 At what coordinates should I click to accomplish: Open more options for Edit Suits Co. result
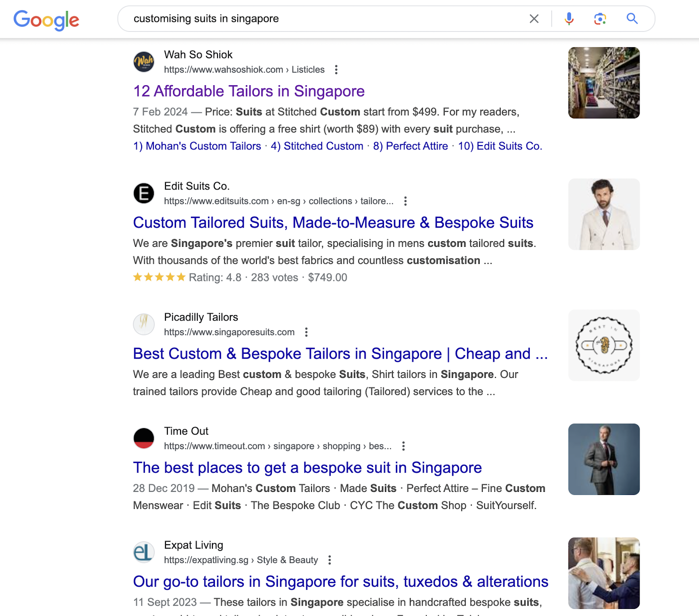pos(405,201)
